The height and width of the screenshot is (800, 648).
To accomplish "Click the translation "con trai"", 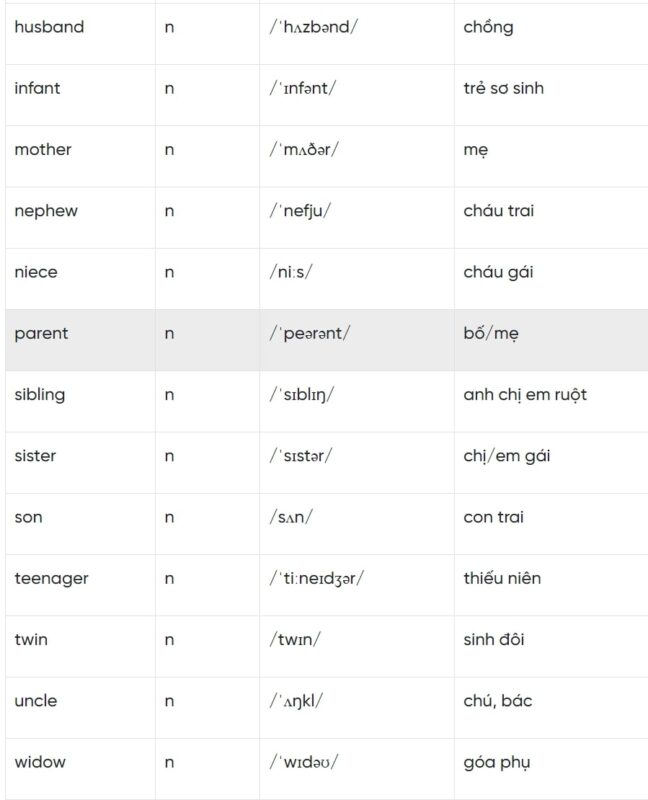I will (x=494, y=517).
